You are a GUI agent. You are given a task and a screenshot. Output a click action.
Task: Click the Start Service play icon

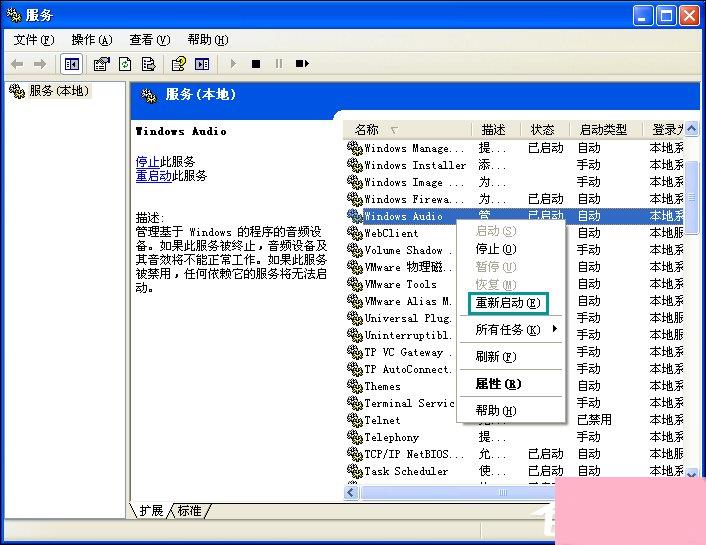[x=233, y=64]
